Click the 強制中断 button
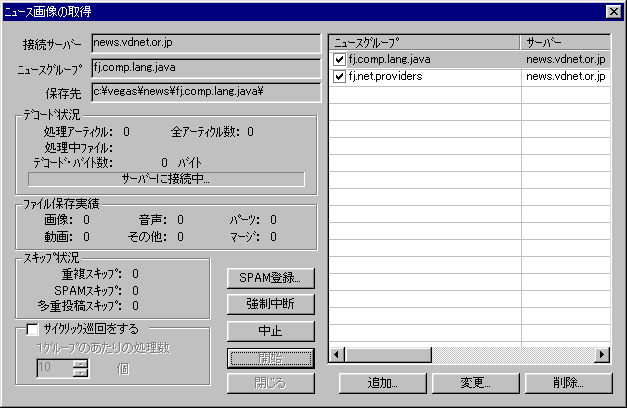This screenshot has width=627, height=408. [270, 304]
